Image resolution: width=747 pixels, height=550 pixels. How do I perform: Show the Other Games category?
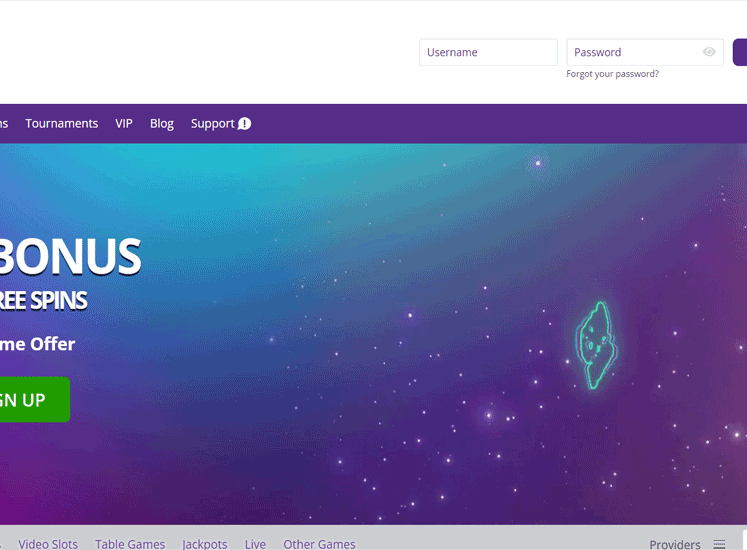click(x=319, y=544)
